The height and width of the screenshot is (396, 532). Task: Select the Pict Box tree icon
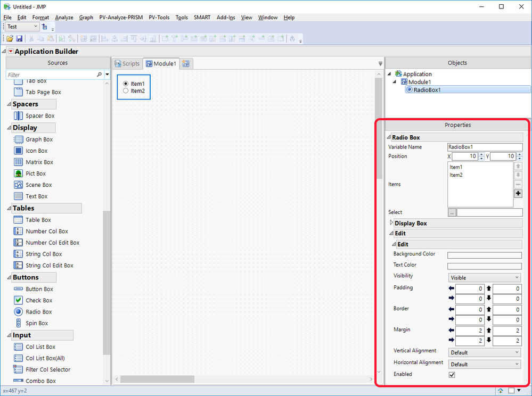18,174
